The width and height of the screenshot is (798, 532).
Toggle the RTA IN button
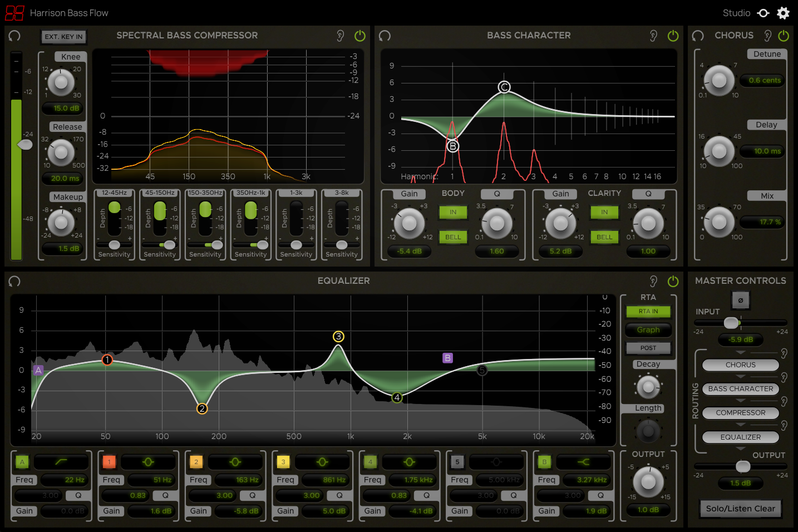point(648,312)
